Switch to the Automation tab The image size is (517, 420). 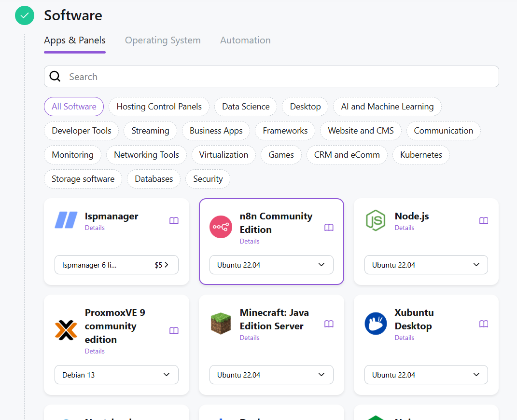[x=245, y=41]
